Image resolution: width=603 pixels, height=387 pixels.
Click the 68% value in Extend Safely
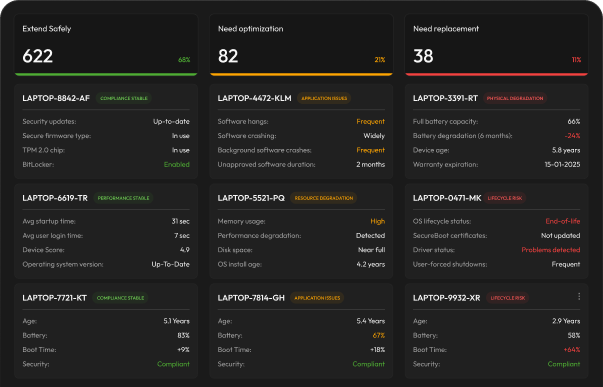tap(184, 60)
